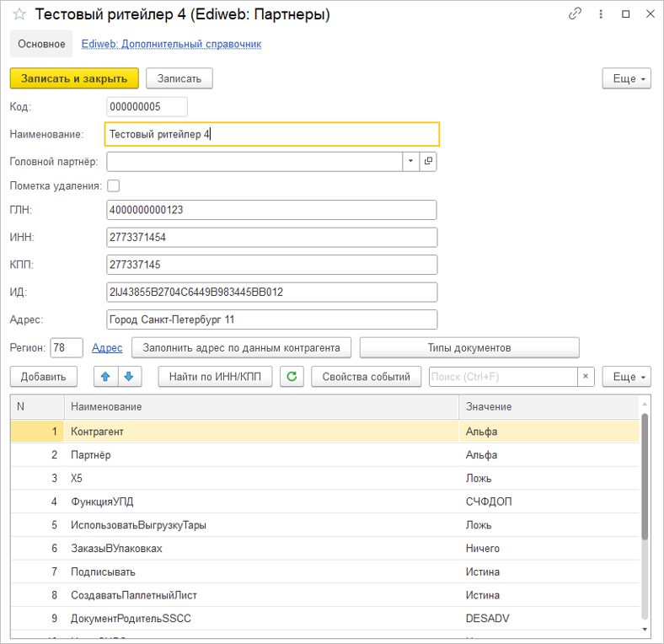Open Ediweb: Дополнительный справочник tab
The image size is (664, 644).
coord(171,44)
